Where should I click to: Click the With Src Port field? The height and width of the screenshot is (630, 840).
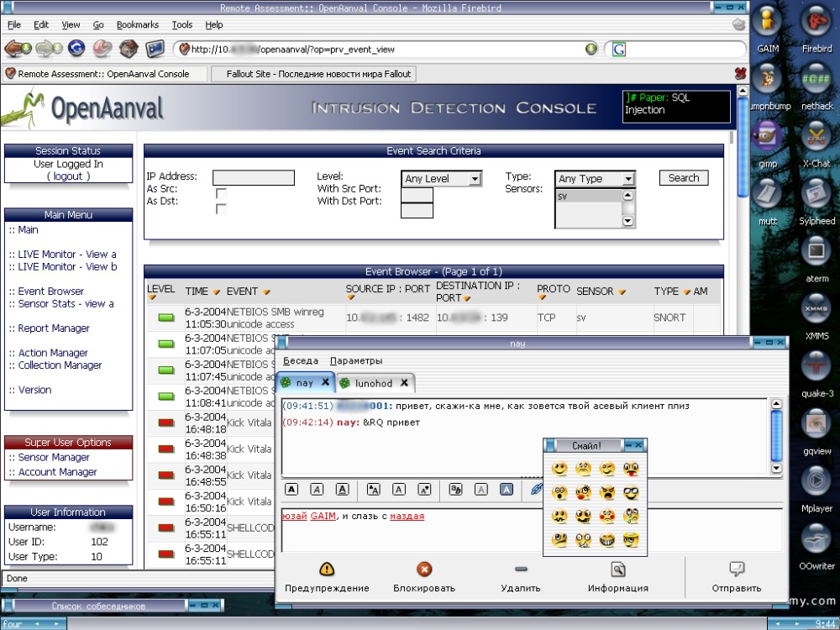click(417, 195)
